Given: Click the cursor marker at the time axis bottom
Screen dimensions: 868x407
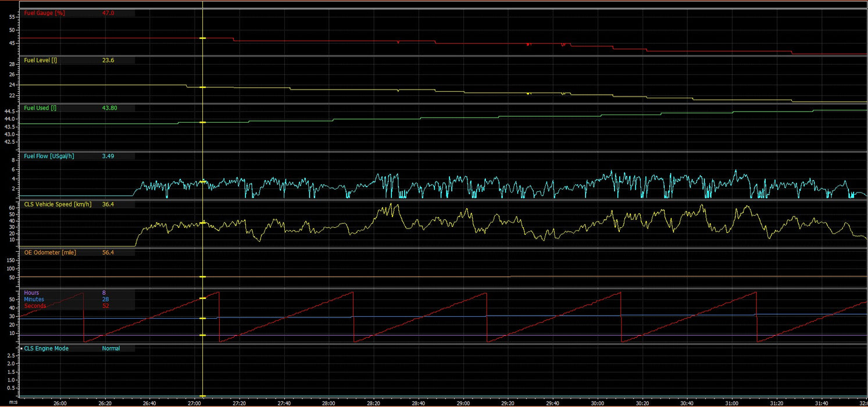Looking at the screenshot, I should [202, 397].
